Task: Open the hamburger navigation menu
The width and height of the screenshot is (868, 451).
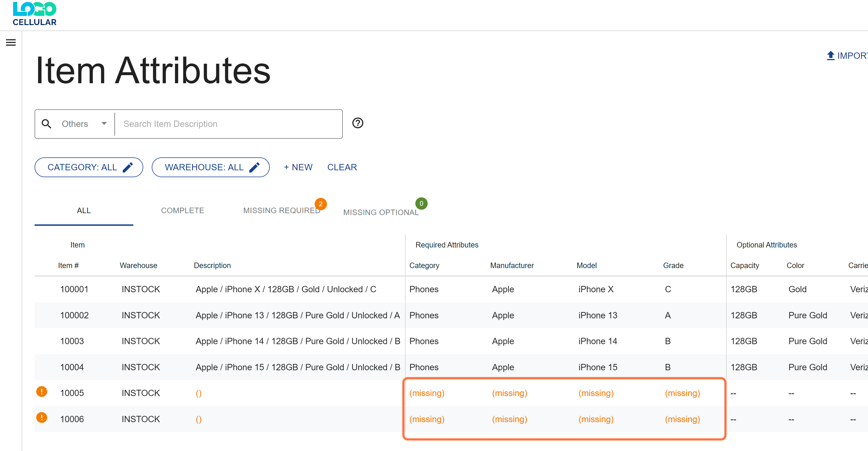Action: 11,43
